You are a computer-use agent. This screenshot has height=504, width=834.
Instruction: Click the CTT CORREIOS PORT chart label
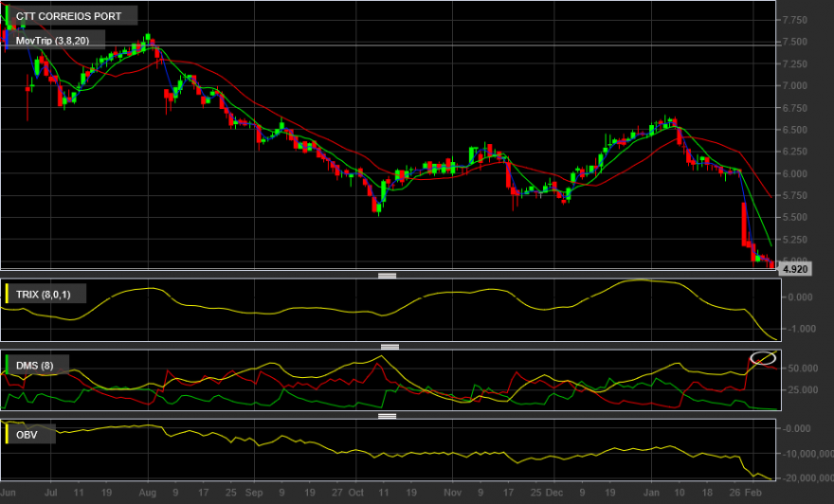68,16
